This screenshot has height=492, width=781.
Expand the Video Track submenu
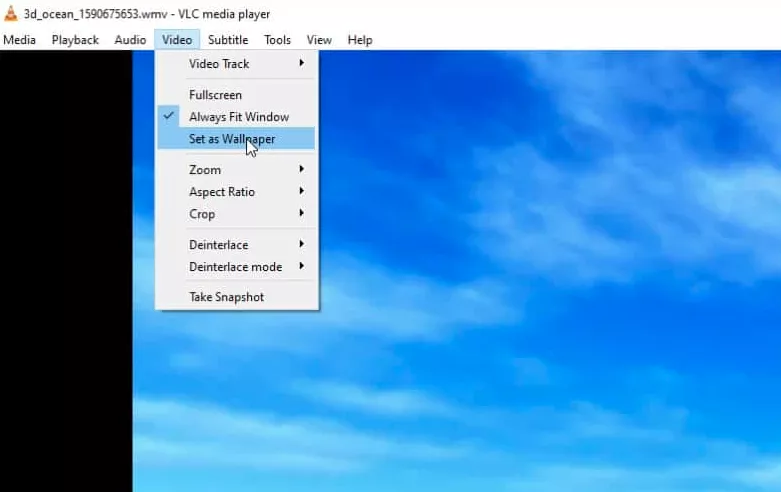tap(236, 64)
